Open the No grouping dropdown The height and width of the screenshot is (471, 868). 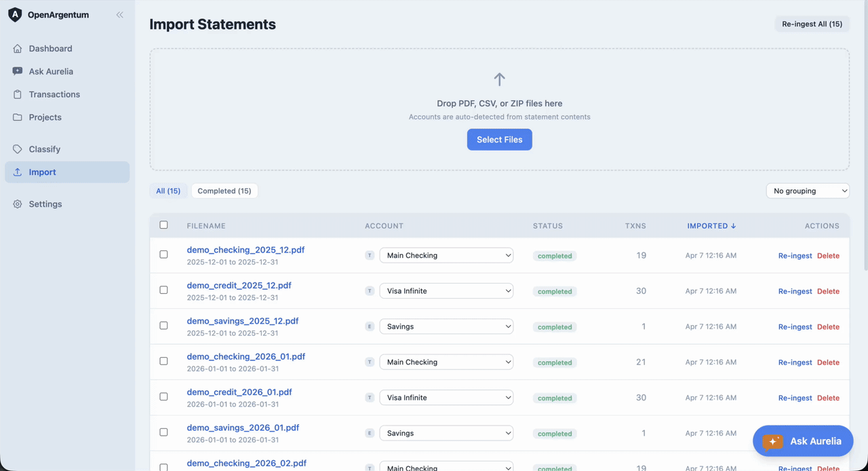tap(808, 191)
